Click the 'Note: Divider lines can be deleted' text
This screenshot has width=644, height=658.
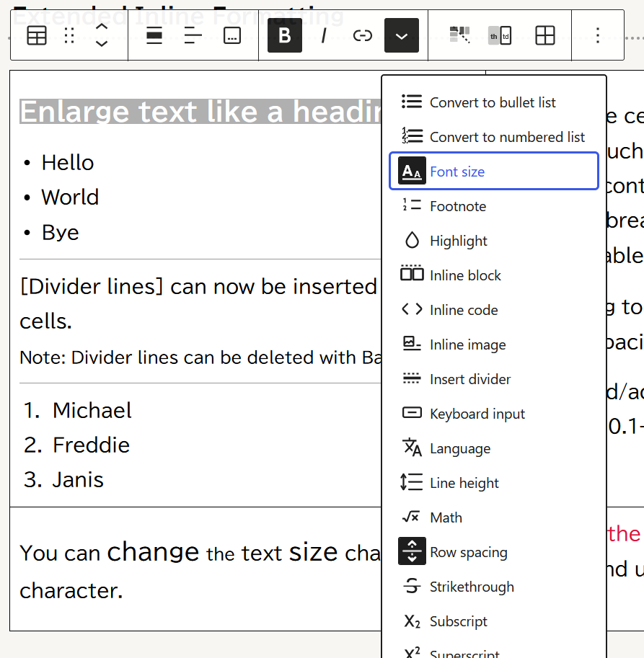(200, 358)
